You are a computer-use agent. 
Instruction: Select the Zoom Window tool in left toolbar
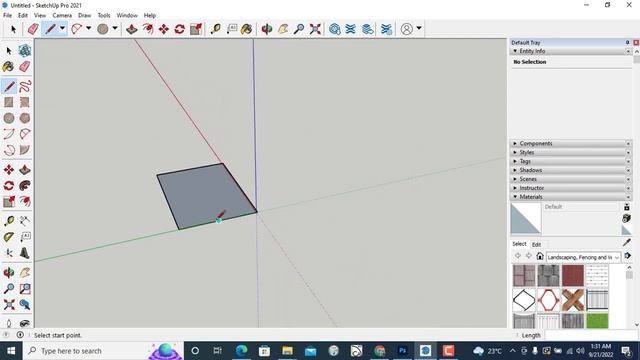pos(25,289)
